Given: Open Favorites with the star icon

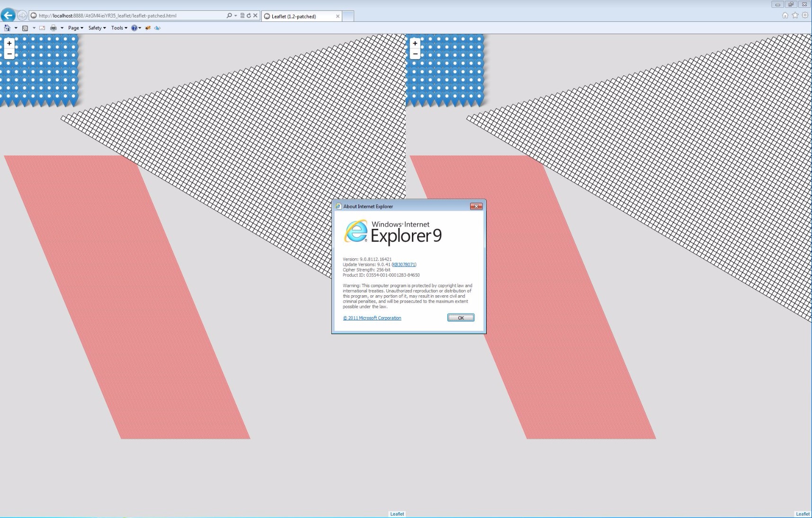Looking at the screenshot, I should click(x=795, y=15).
